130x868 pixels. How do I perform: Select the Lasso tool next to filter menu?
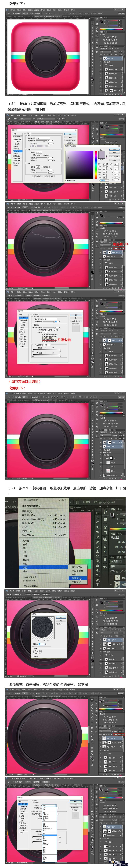[97, 523]
